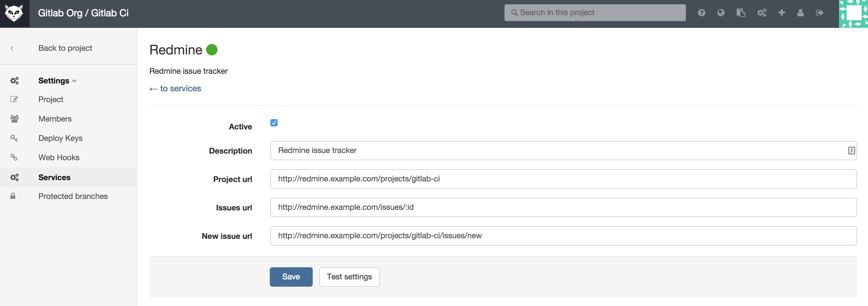Open admin area via the gears icon
868x306 pixels.
(762, 12)
